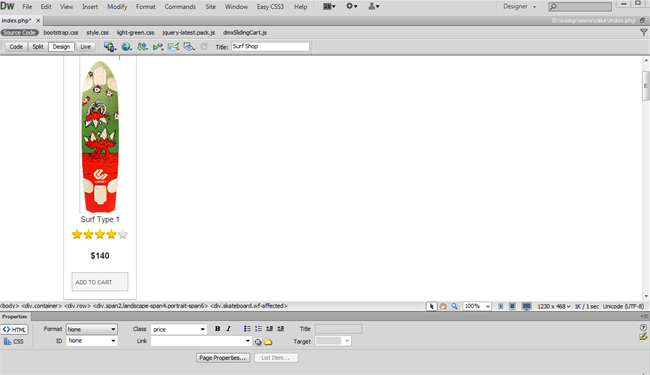Open the Commands menu
Image resolution: width=650 pixels, height=375 pixels.
(180, 7)
